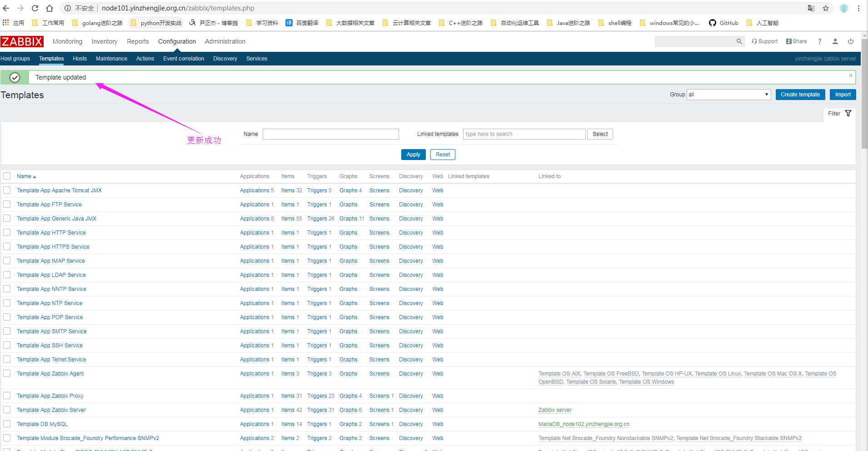Click the browser home icon
The image size is (868, 451).
(50, 8)
